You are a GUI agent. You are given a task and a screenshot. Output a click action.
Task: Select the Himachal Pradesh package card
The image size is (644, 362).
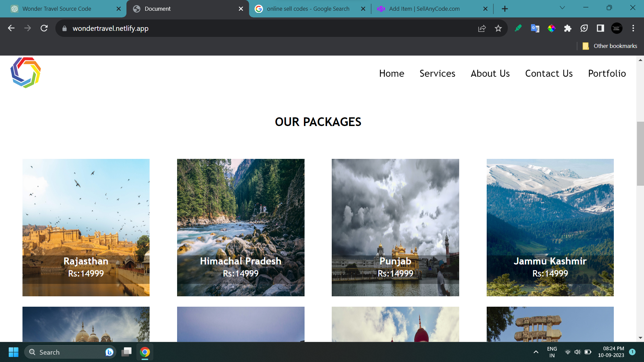[240, 228]
